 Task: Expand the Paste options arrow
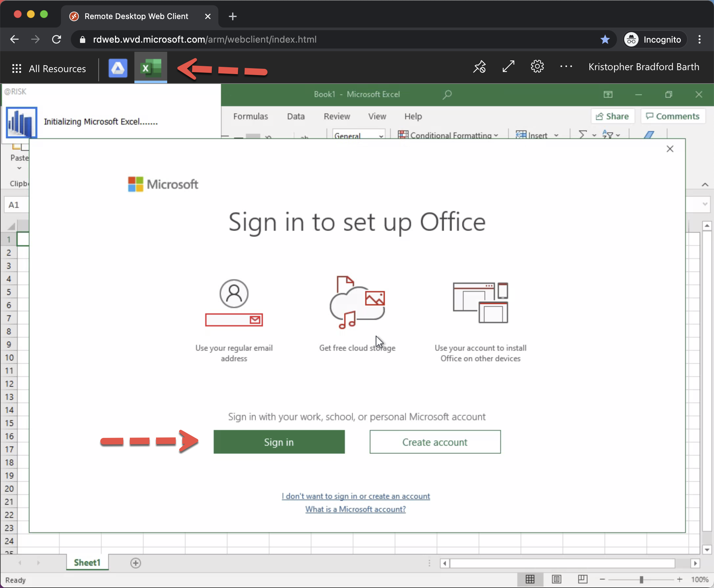tap(19, 168)
